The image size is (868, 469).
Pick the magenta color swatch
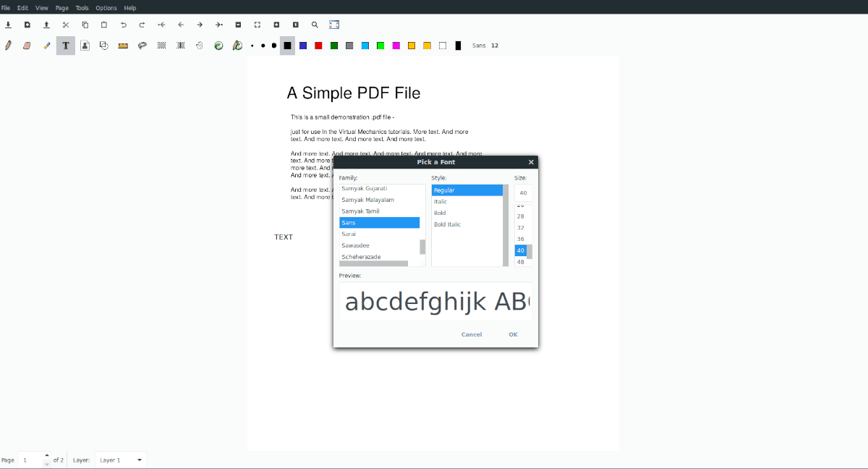point(396,46)
